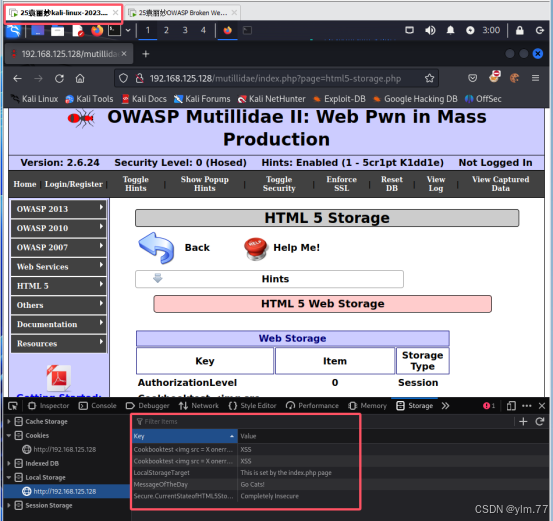Image resolution: width=553 pixels, height=521 pixels.
Task: Open the Pocket save icon in toolbar
Action: click(473, 78)
